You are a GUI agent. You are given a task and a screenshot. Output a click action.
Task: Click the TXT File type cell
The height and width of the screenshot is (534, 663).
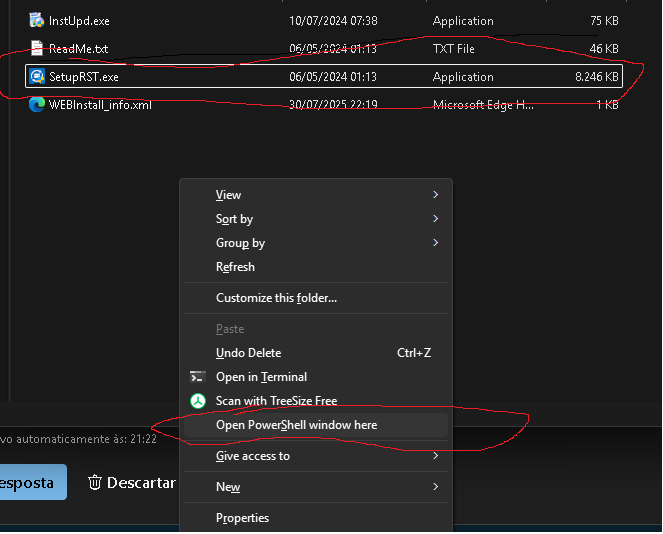tap(453, 49)
